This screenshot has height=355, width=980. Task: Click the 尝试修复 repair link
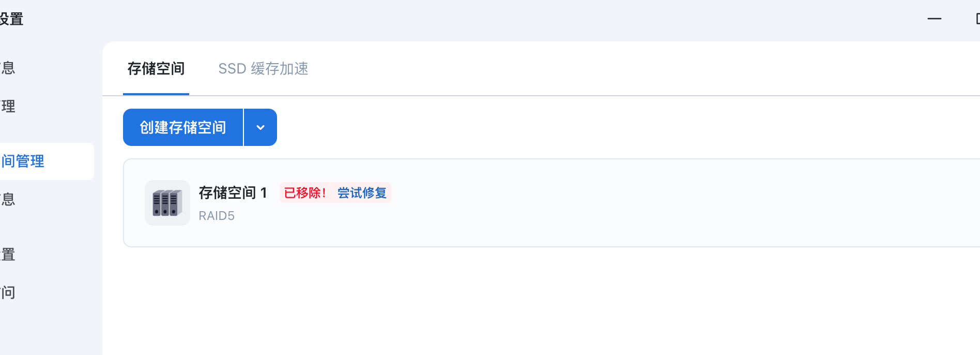(362, 193)
